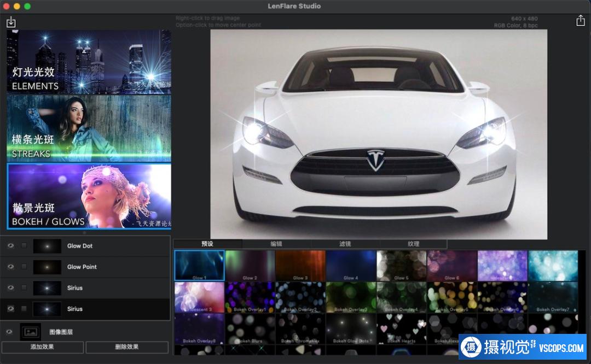Select the Bokeh Overlay8 preset
The image size is (591, 364).
199,329
